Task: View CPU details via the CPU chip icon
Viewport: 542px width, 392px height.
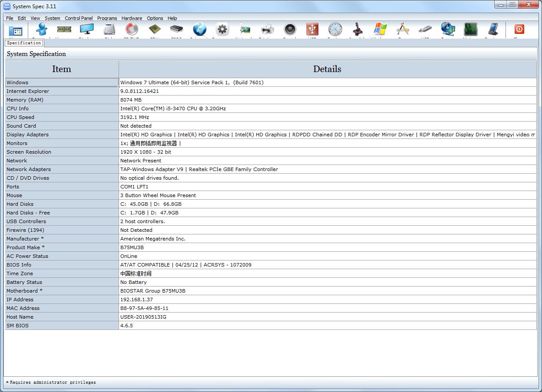Action: (155, 30)
